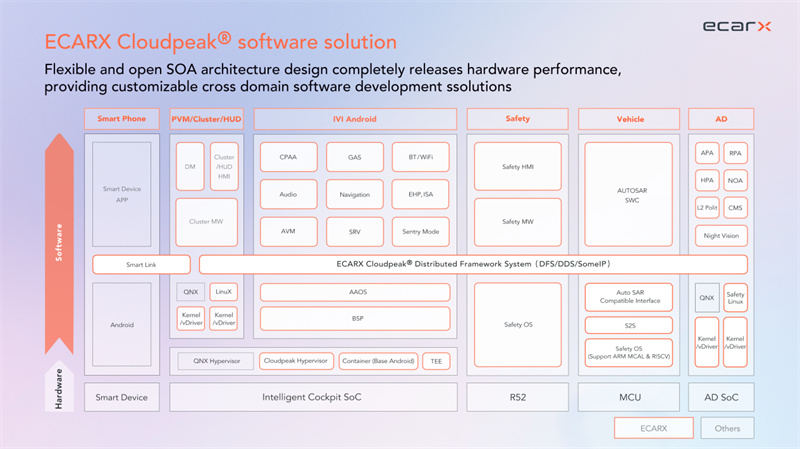The width and height of the screenshot is (800, 449).
Task: Select the Smart Phone column header
Action: click(122, 119)
